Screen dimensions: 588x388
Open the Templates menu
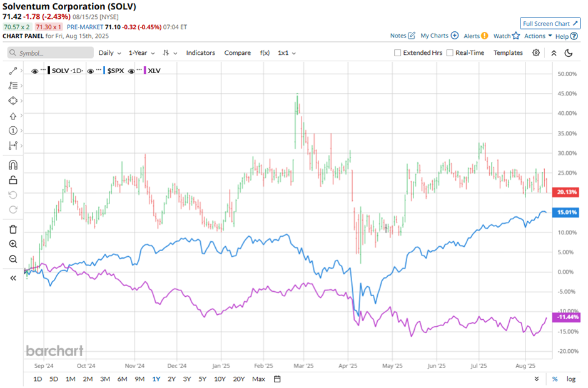tap(508, 53)
